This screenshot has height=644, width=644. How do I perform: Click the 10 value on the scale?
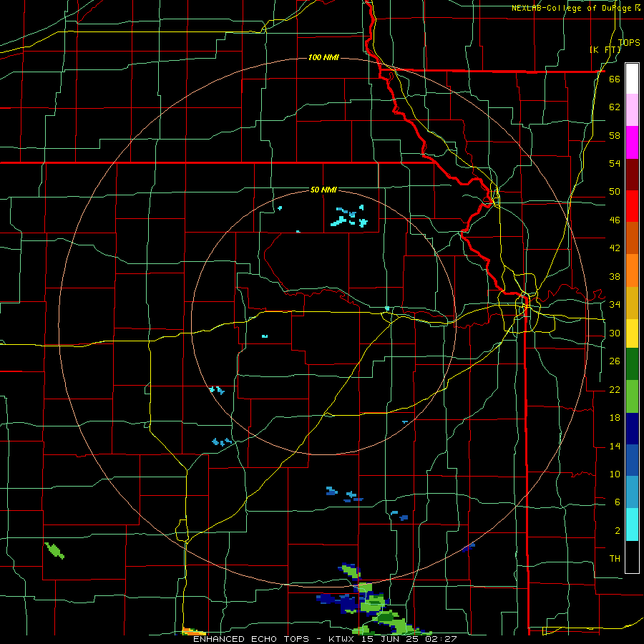[x=615, y=474]
